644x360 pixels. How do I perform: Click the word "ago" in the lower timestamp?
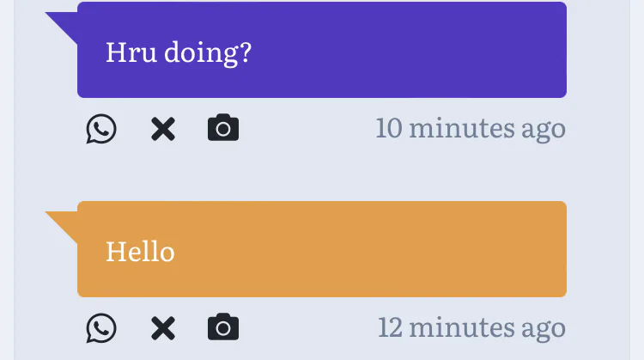544,327
